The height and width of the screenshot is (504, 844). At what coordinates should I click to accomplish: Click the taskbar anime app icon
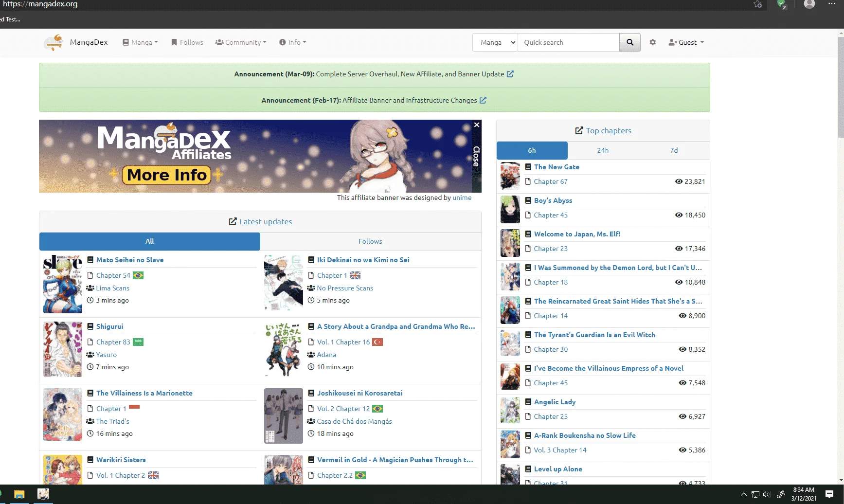[x=43, y=494]
